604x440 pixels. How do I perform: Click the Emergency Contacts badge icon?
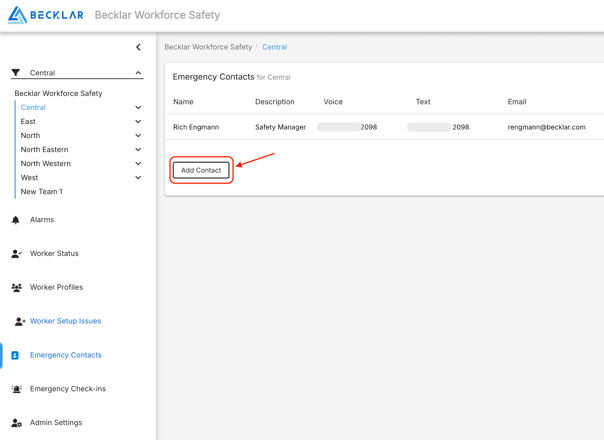(15, 355)
